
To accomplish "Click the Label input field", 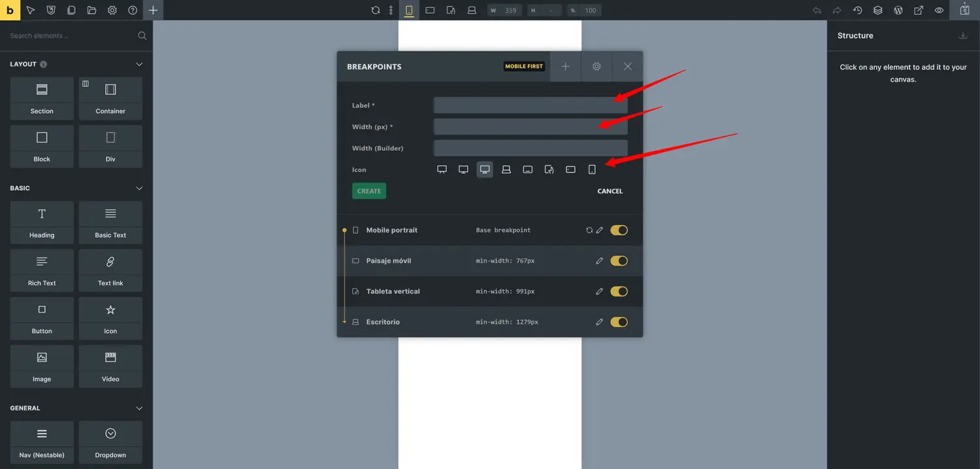I will (530, 105).
